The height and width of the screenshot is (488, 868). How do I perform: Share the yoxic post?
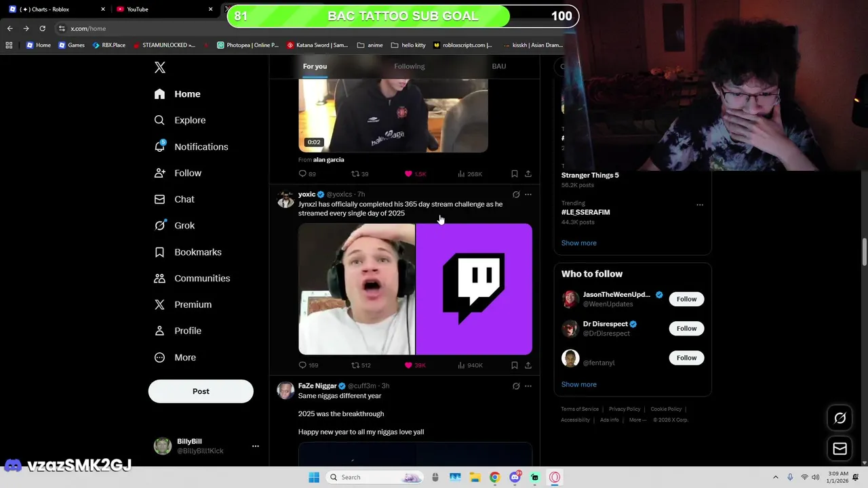(528, 365)
